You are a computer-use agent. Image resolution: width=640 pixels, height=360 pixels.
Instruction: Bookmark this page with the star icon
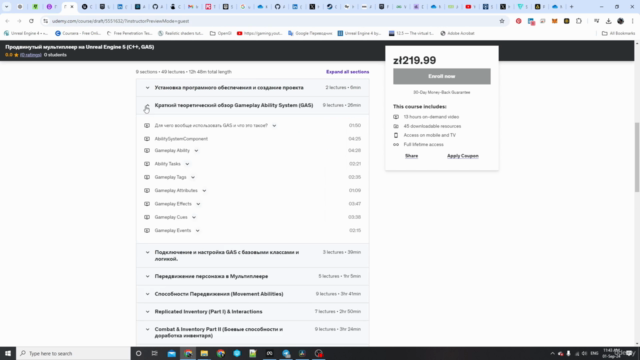(502, 21)
